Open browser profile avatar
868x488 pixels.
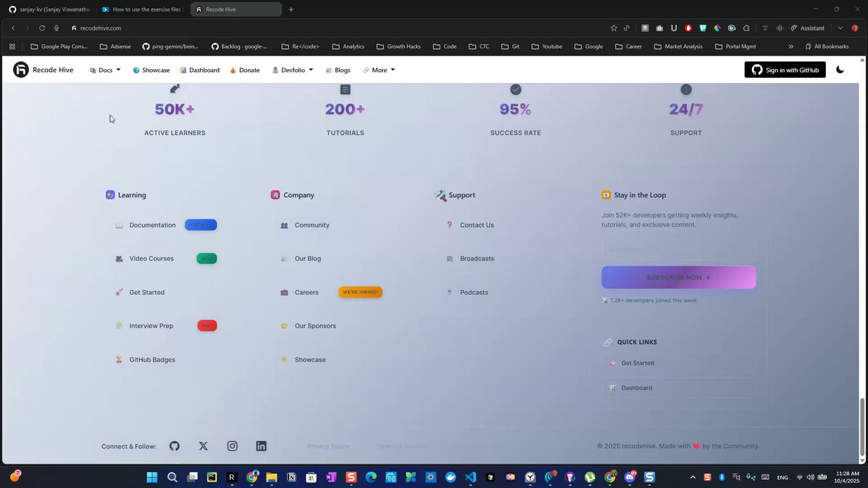[x=854, y=28]
